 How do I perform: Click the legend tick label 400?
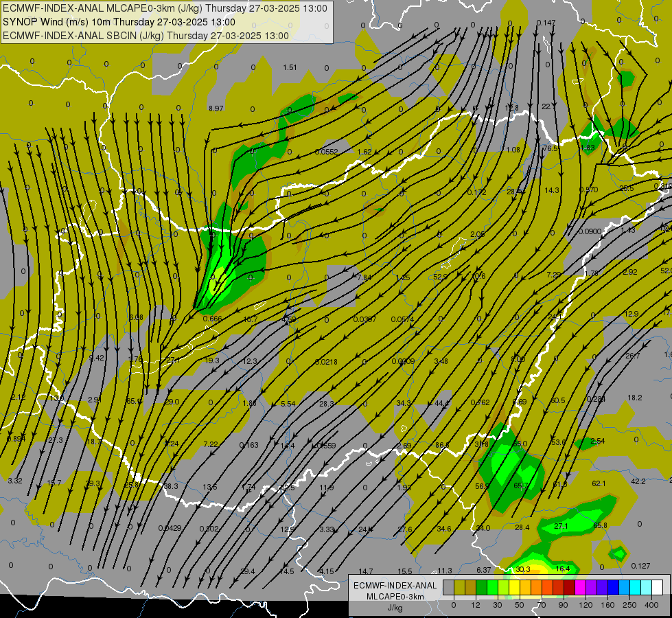point(651,605)
